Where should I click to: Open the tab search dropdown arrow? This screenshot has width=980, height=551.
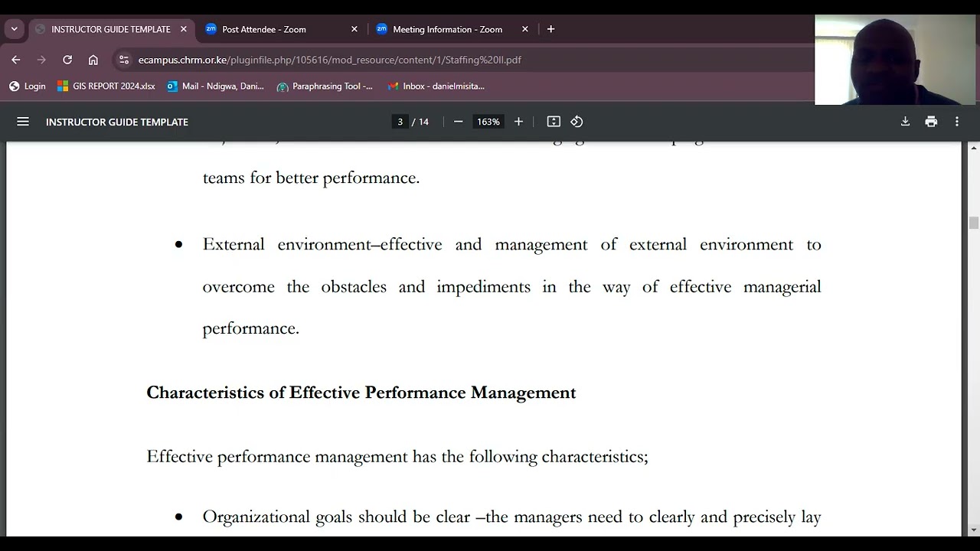coord(14,29)
